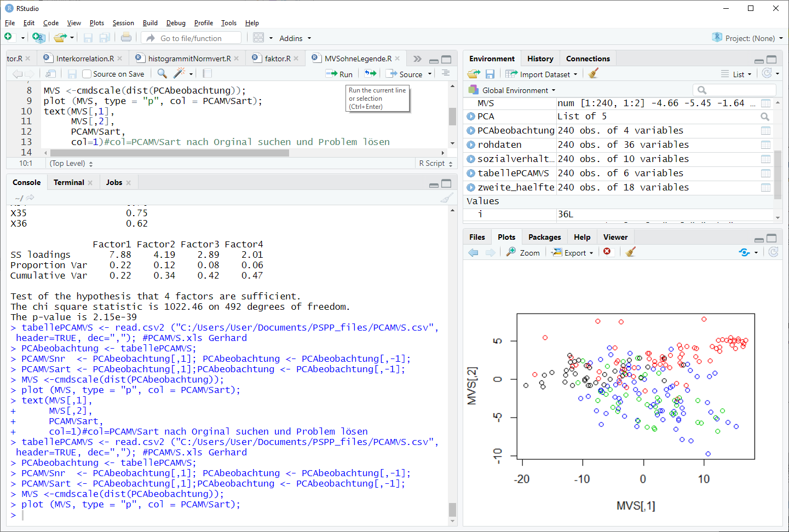
Task: Open the Plots menu in menu bar
Action: click(96, 23)
